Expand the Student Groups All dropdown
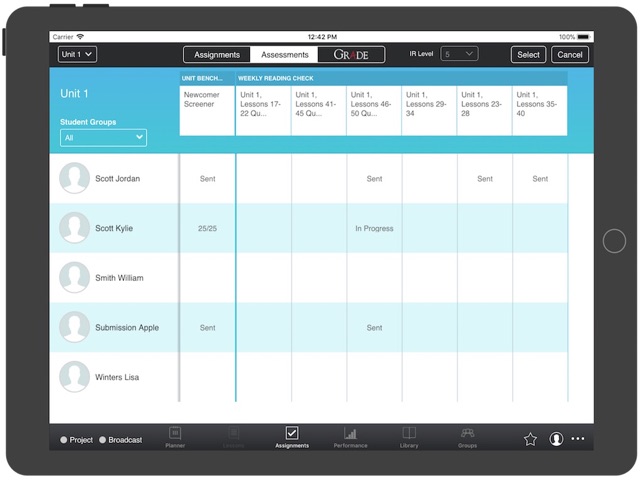 tap(103, 138)
